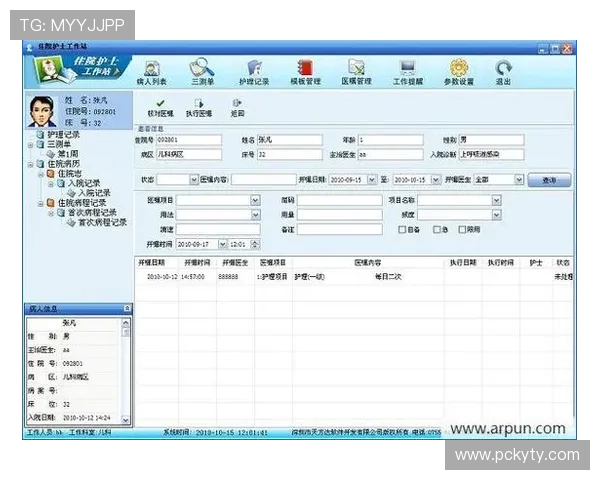Image resolution: width=600 pixels, height=480 pixels.
Task: Click the 护理(一级) cell in the order table
Action: click(x=309, y=276)
